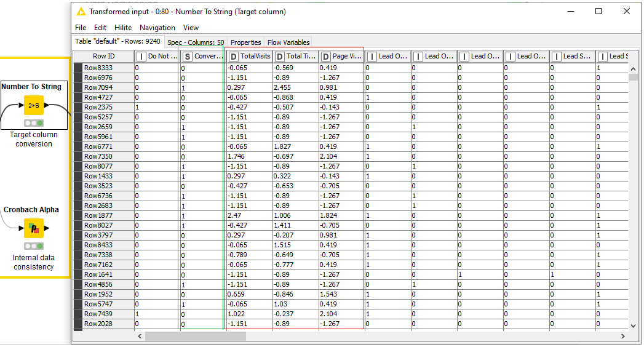Click the horizontal scrollbar right arrow
The height and width of the screenshot is (347, 644).
pyautogui.click(x=623, y=336)
